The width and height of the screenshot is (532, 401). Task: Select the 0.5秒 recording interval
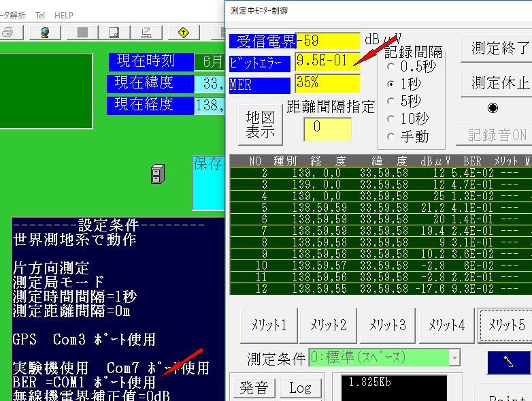pyautogui.click(x=391, y=67)
